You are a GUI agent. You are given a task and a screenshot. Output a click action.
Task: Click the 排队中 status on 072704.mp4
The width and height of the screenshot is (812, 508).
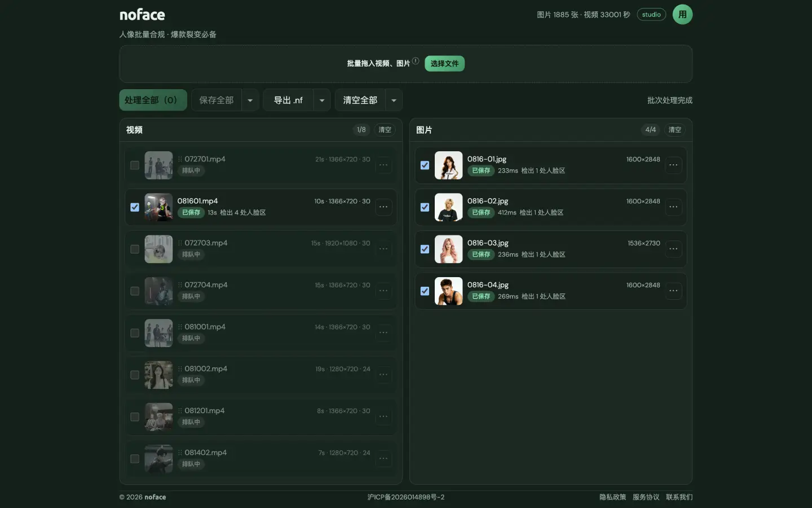(x=191, y=296)
